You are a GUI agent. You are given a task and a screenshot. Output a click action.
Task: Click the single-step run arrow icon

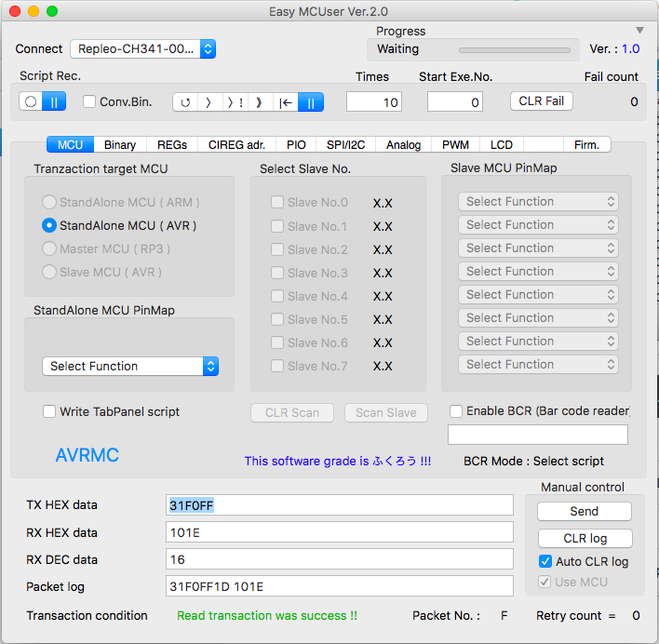(208, 102)
